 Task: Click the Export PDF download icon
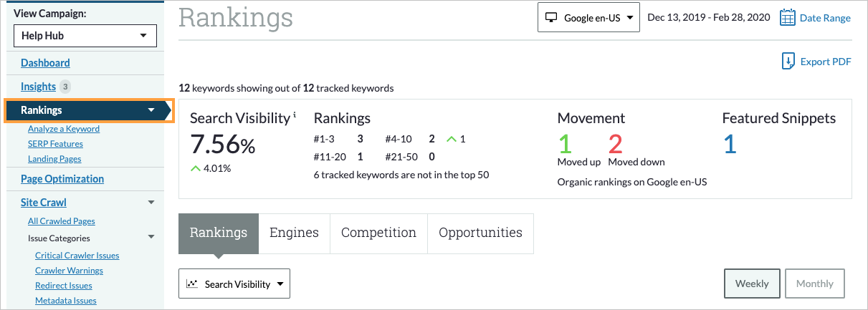coord(788,62)
